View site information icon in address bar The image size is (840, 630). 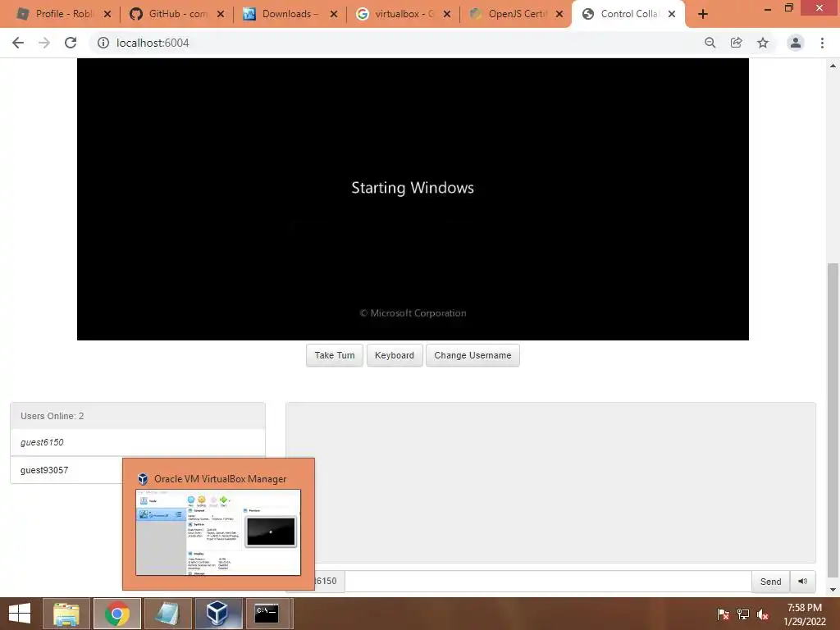click(x=103, y=43)
